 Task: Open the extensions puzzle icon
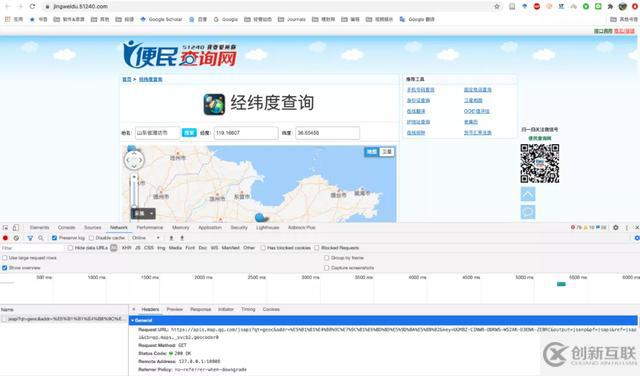tap(610, 7)
